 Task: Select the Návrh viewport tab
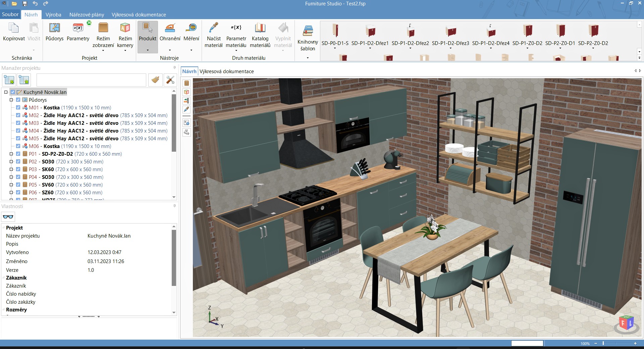[x=189, y=71]
